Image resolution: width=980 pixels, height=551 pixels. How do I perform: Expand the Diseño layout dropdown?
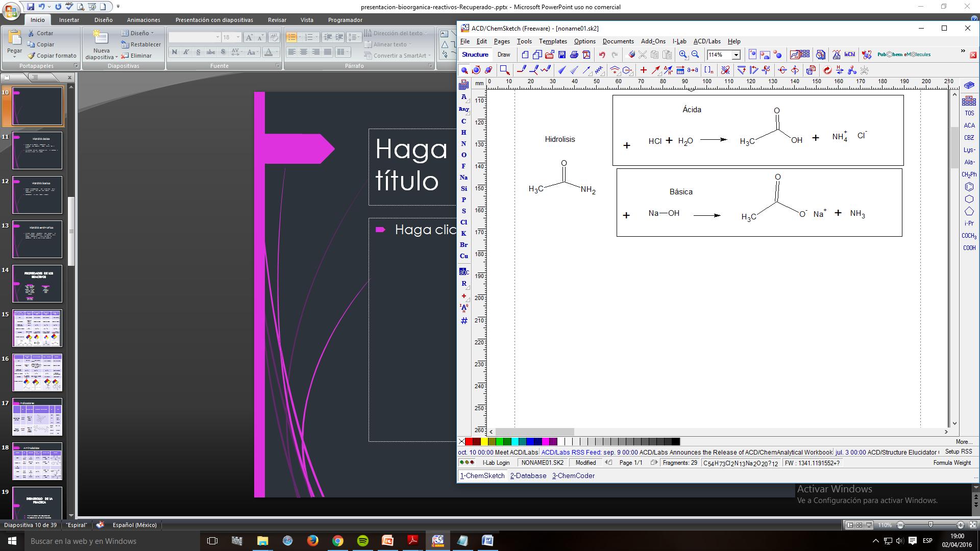[x=139, y=33]
